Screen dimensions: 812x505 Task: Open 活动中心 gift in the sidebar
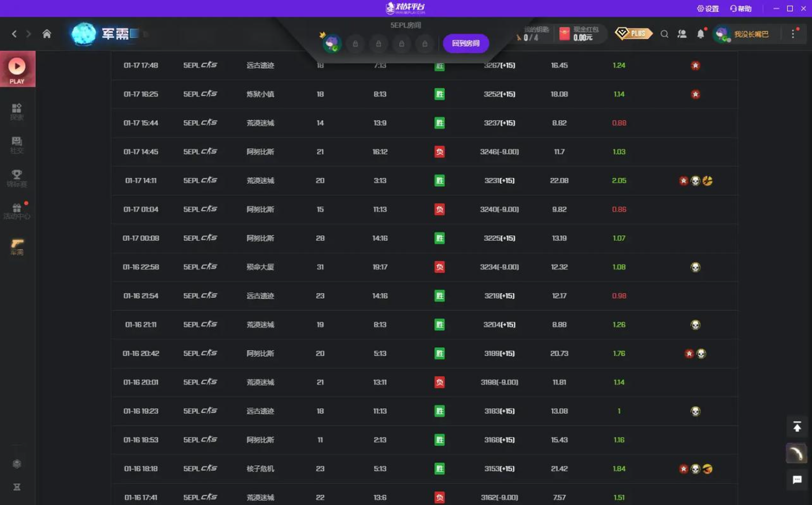tap(17, 211)
